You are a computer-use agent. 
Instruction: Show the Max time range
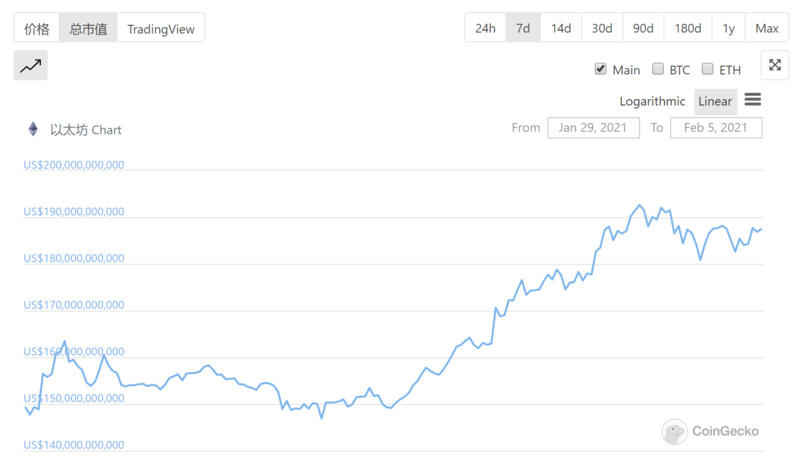pyautogui.click(x=767, y=28)
